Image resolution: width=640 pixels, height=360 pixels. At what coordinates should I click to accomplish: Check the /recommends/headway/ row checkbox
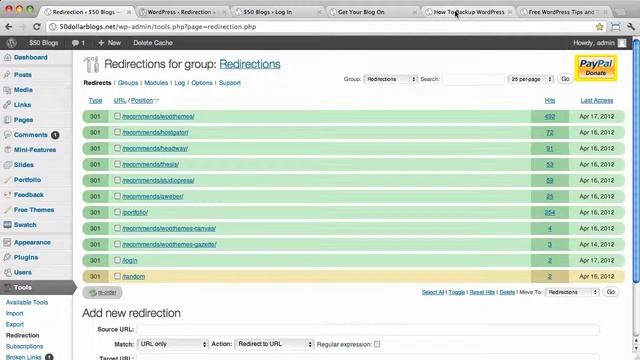click(x=117, y=148)
